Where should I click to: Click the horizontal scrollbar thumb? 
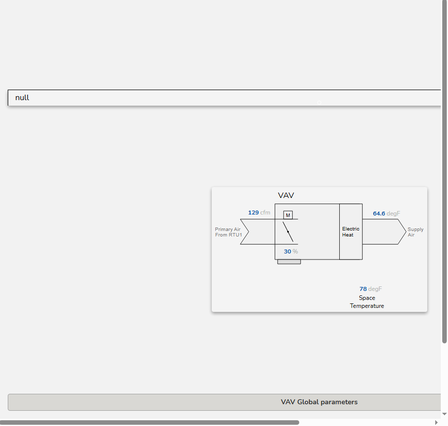point(149,422)
